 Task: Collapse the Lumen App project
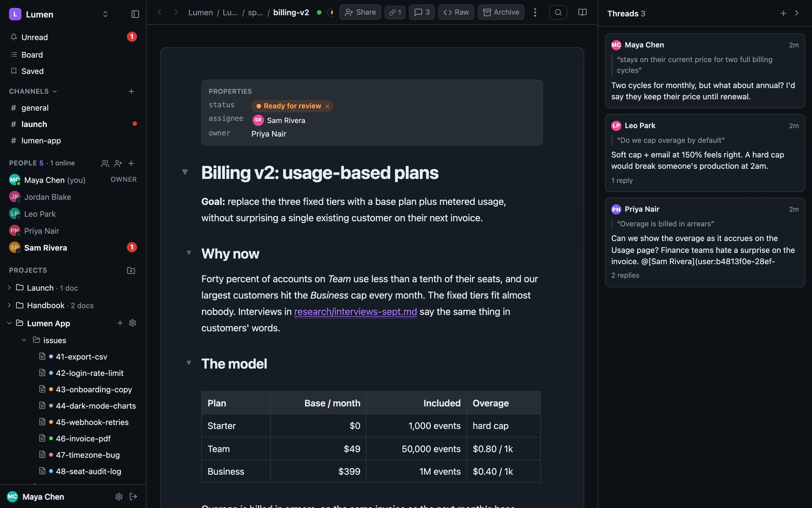click(9, 323)
